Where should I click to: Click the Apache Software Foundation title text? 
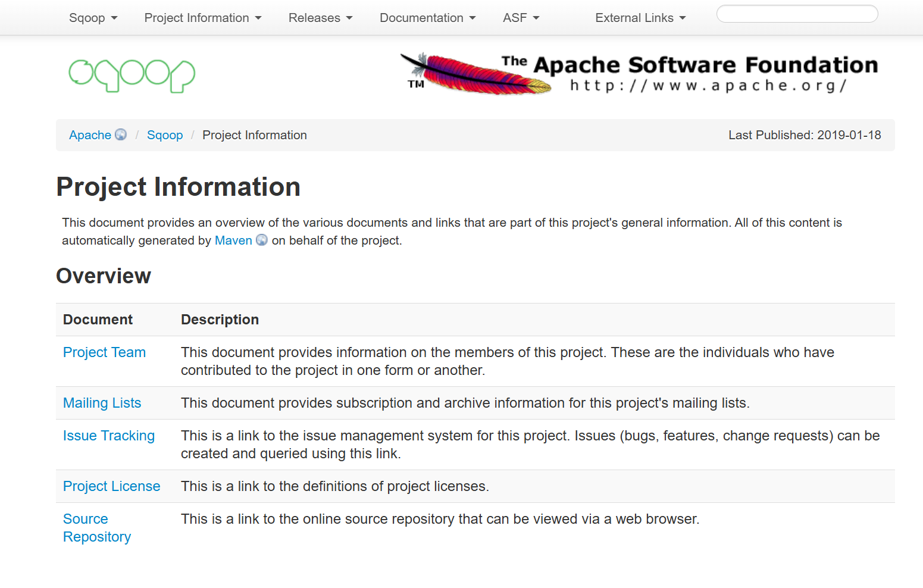(705, 65)
